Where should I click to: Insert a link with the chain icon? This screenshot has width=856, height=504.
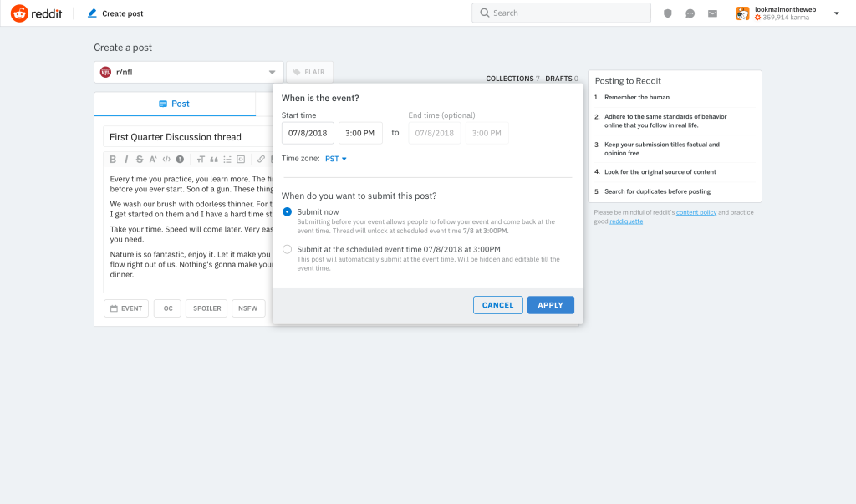pyautogui.click(x=261, y=160)
